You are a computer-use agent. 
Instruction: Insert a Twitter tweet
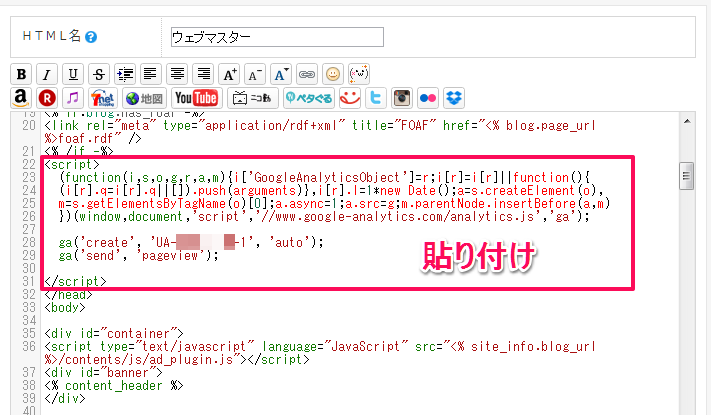[x=375, y=98]
